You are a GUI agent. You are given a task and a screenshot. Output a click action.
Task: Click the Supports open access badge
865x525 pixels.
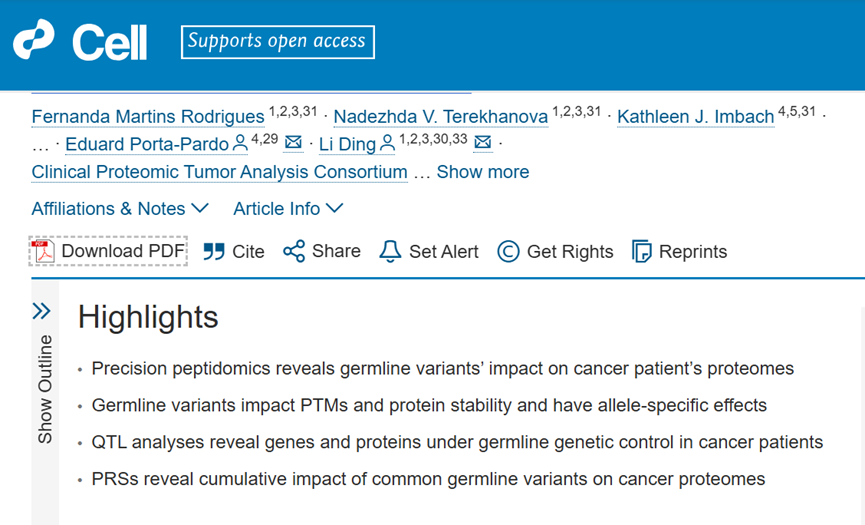click(278, 42)
